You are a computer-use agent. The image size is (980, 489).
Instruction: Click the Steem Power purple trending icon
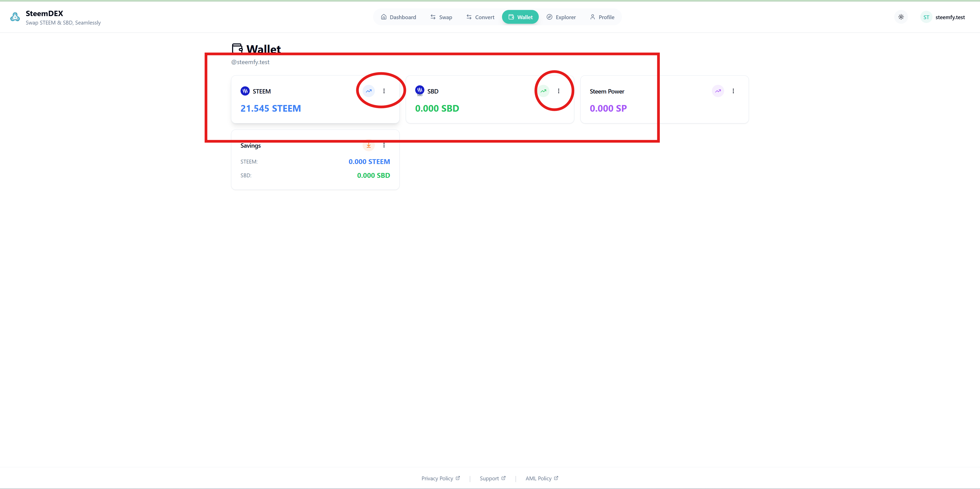pyautogui.click(x=718, y=91)
